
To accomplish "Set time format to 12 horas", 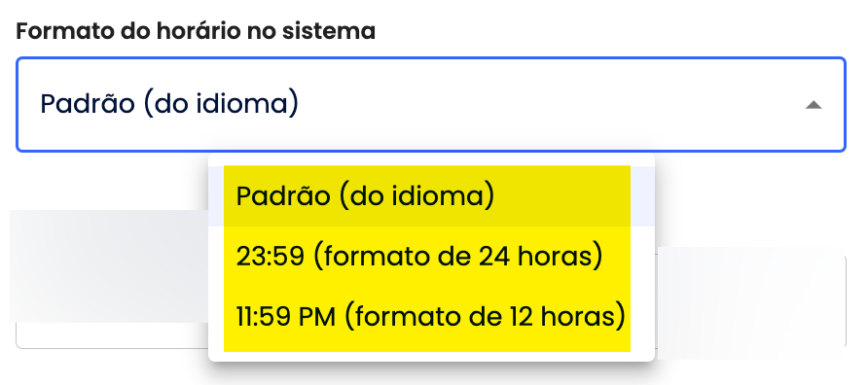I will (431, 318).
